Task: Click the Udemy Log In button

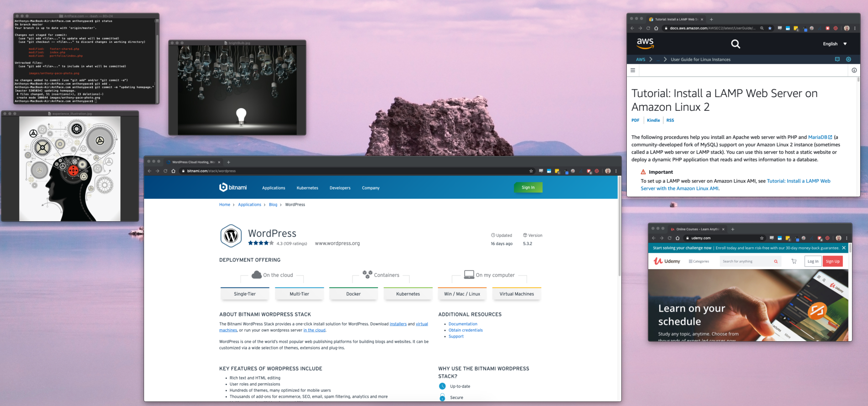Action: point(813,261)
